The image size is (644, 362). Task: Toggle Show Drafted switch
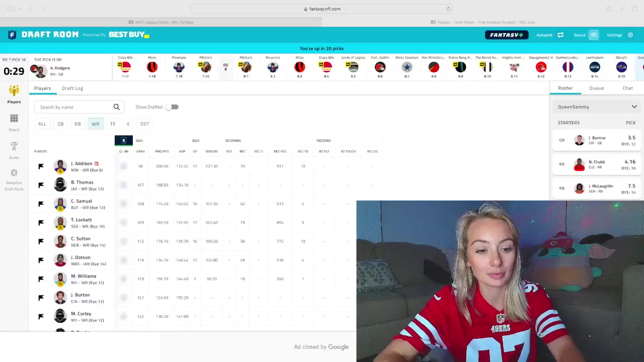coord(172,107)
